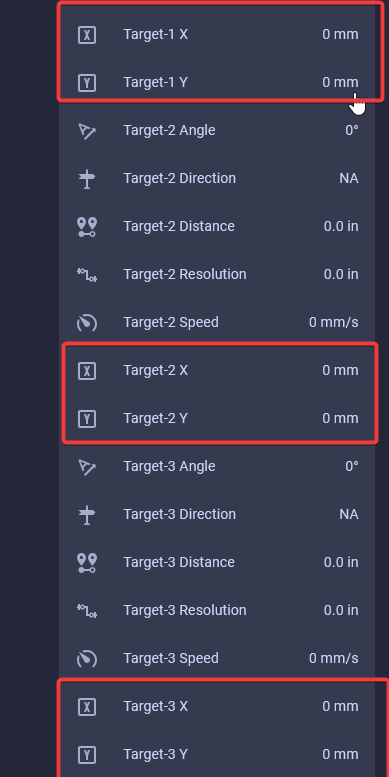Select the angle icon for Target-2 Angle
389x777 pixels.
click(x=87, y=131)
